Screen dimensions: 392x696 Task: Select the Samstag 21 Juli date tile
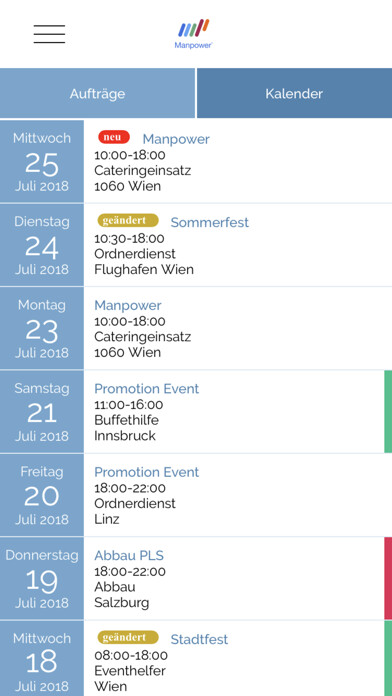42,411
